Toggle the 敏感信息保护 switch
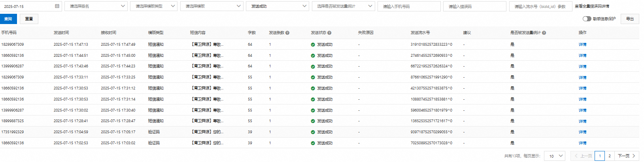Viewport: 644px width, 162px height. coord(587,19)
